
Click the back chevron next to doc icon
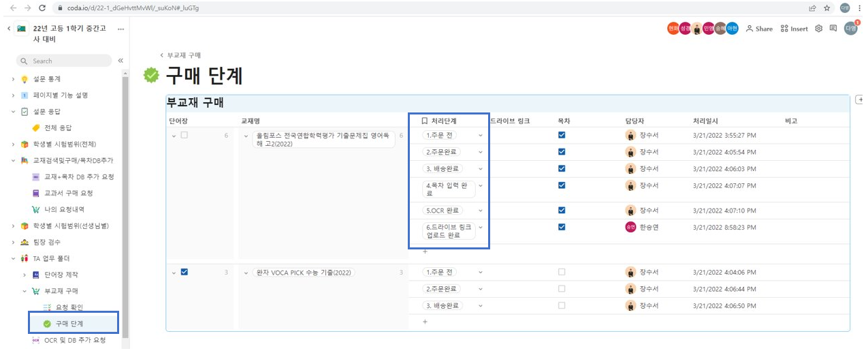(x=9, y=29)
